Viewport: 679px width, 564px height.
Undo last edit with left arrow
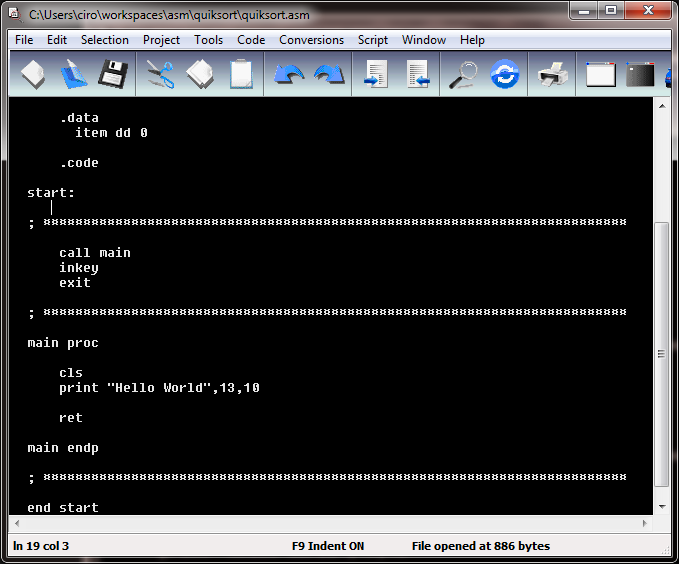pyautogui.click(x=288, y=75)
